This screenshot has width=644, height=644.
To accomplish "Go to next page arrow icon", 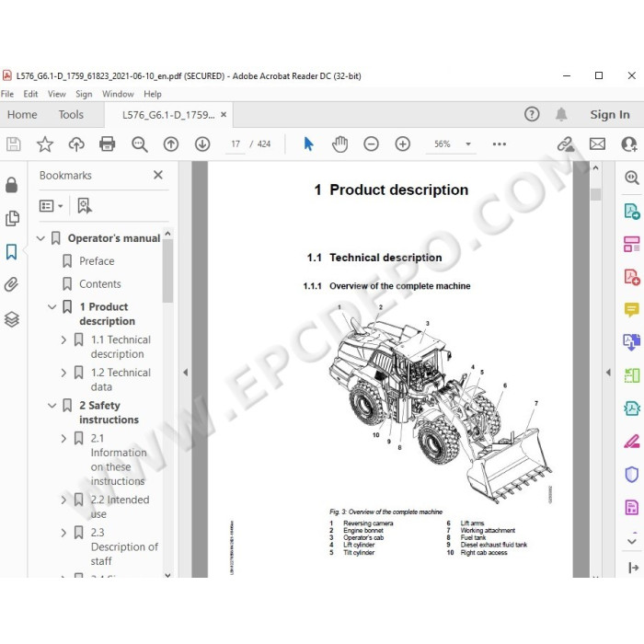I will point(202,144).
